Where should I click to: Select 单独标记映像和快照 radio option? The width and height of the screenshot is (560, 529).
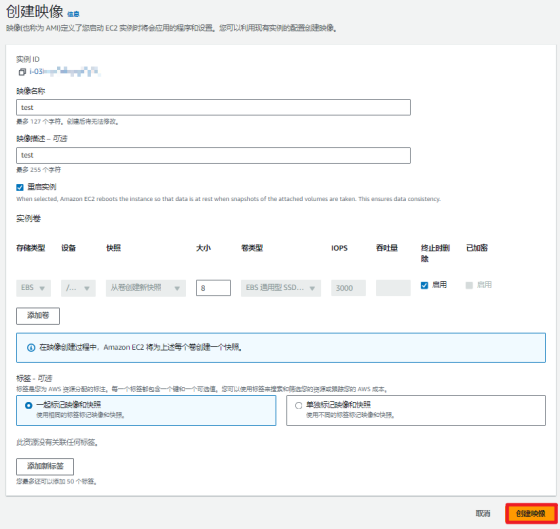click(299, 405)
